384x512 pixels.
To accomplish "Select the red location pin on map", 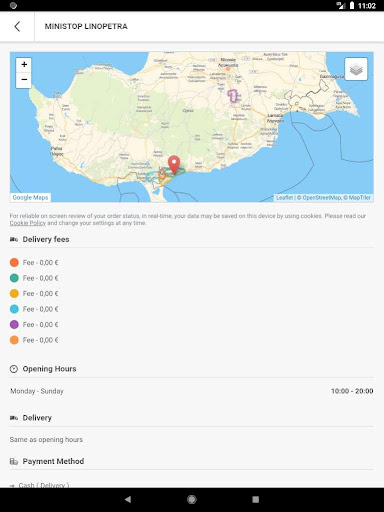I will [174, 165].
